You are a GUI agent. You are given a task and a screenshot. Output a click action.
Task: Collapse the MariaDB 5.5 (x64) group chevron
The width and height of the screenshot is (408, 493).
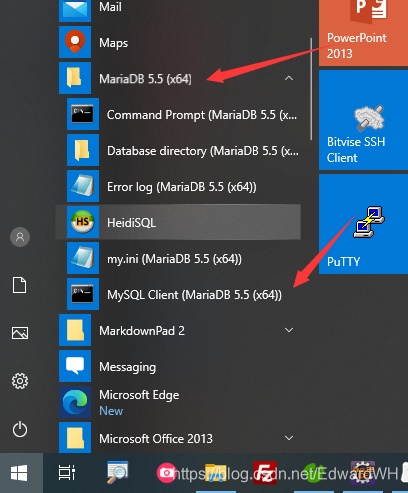tap(289, 78)
